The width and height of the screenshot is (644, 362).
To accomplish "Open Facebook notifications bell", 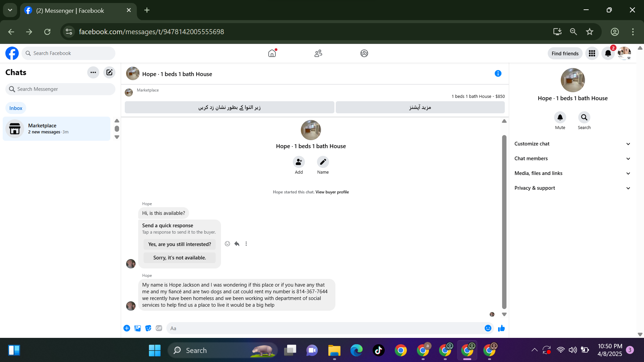I will coord(608,53).
